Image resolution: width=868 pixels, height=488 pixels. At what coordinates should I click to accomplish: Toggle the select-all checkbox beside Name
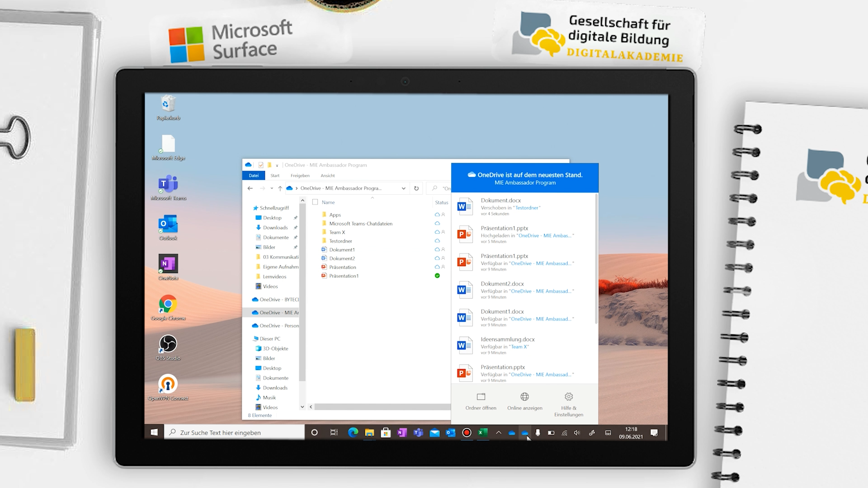315,202
